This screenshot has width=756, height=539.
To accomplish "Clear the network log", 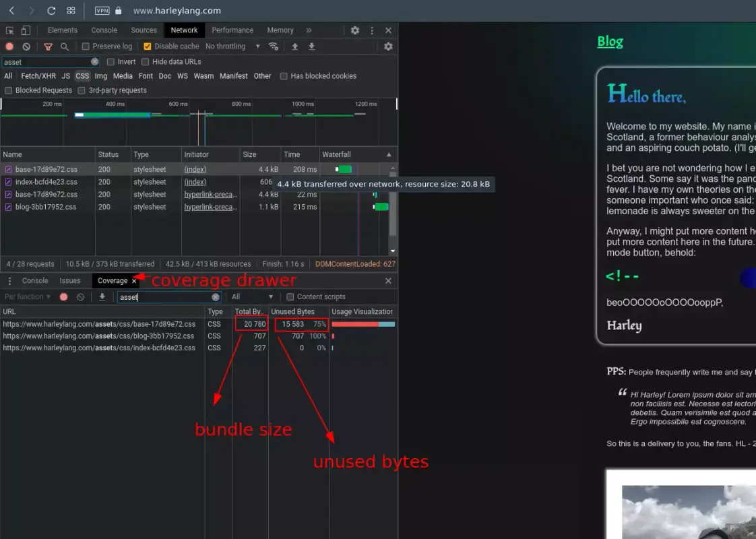I will [26, 46].
